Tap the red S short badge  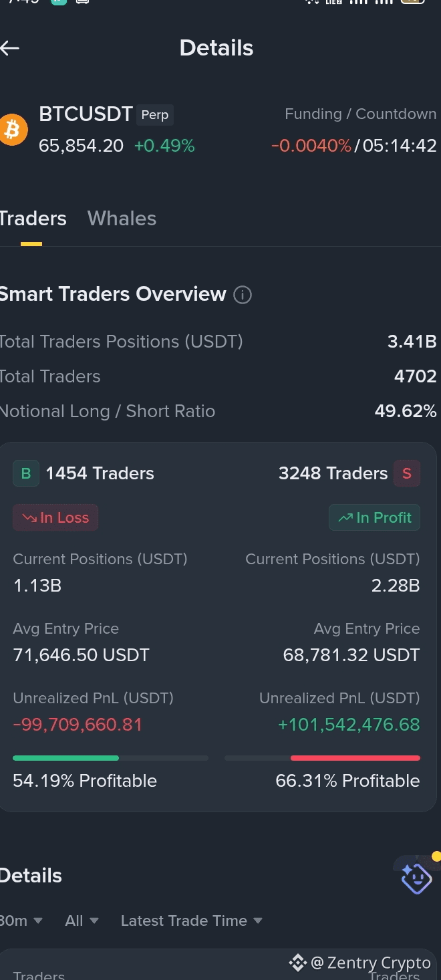point(407,473)
